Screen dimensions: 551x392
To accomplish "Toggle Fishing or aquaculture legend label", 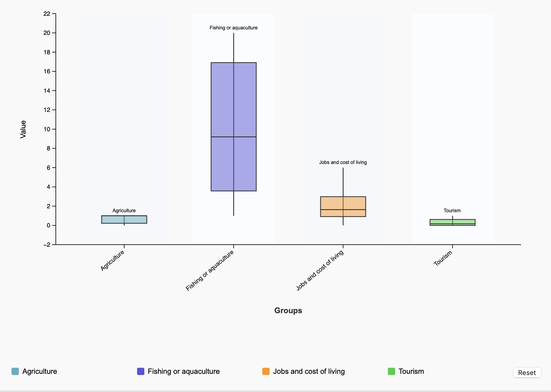I will click(x=184, y=371).
